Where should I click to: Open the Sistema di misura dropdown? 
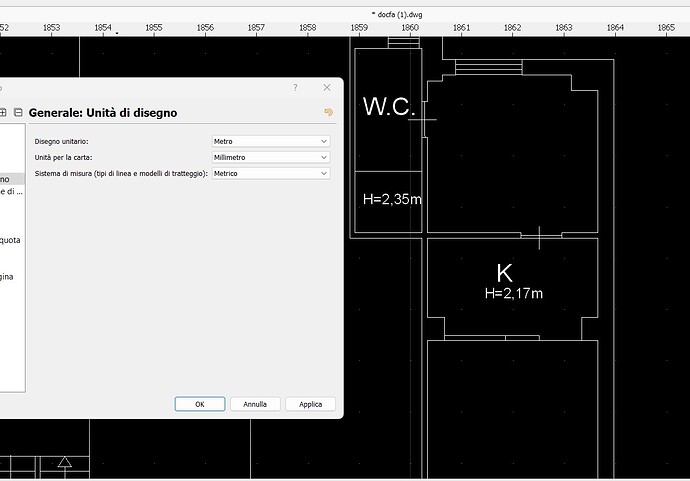point(271,173)
